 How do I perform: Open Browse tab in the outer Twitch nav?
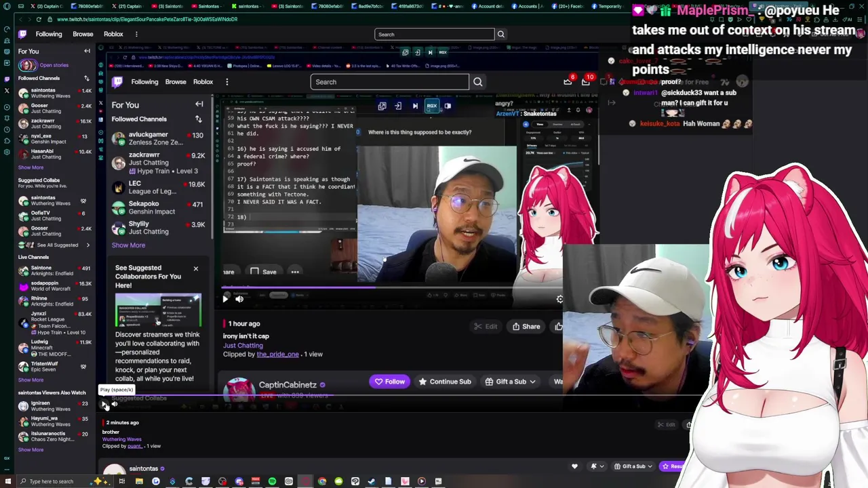point(83,34)
